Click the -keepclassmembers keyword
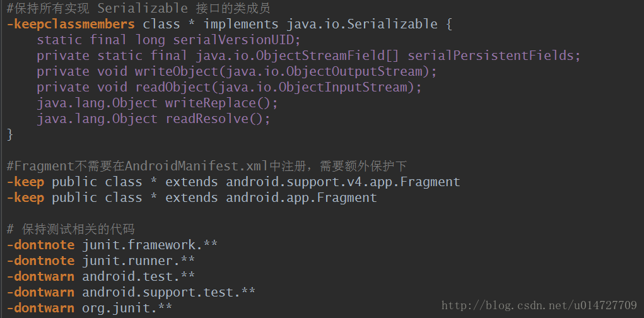644x318 pixels. point(71,24)
